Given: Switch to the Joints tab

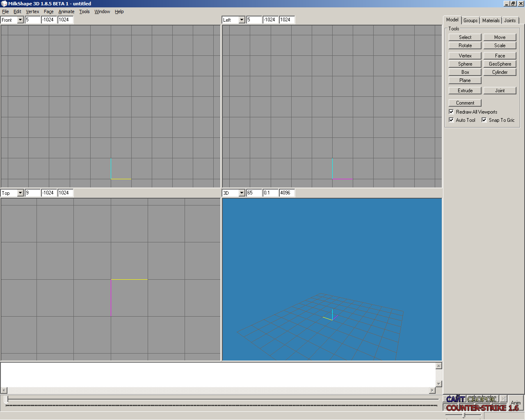Looking at the screenshot, I should coord(510,21).
